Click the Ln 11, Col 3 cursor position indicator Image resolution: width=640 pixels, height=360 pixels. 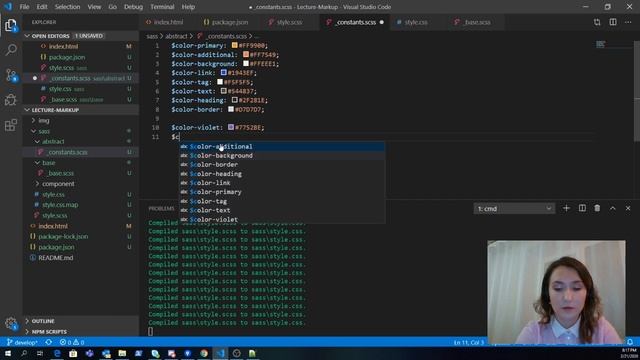point(469,342)
